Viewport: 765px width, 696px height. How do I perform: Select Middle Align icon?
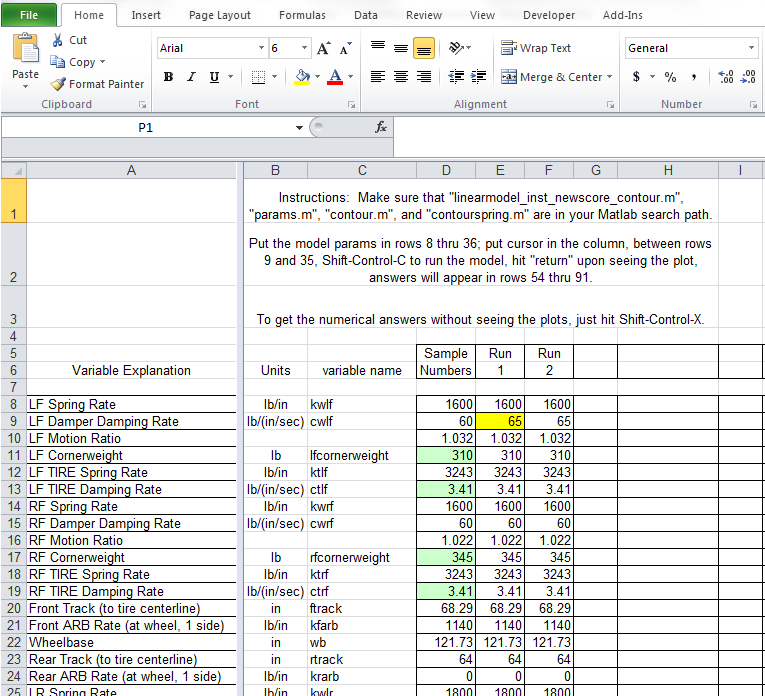[x=401, y=48]
